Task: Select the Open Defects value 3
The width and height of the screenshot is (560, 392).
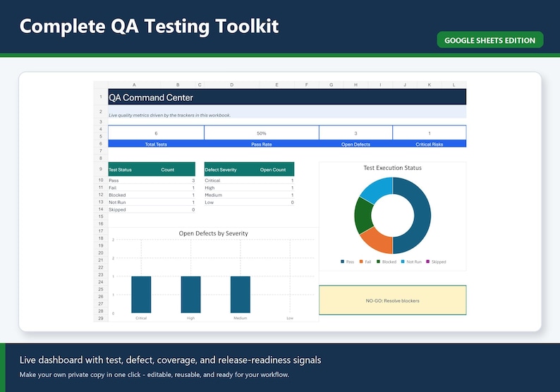Action: point(355,133)
